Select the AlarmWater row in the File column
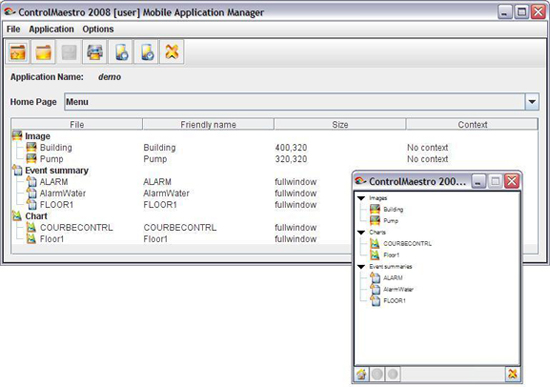 pyautogui.click(x=63, y=193)
